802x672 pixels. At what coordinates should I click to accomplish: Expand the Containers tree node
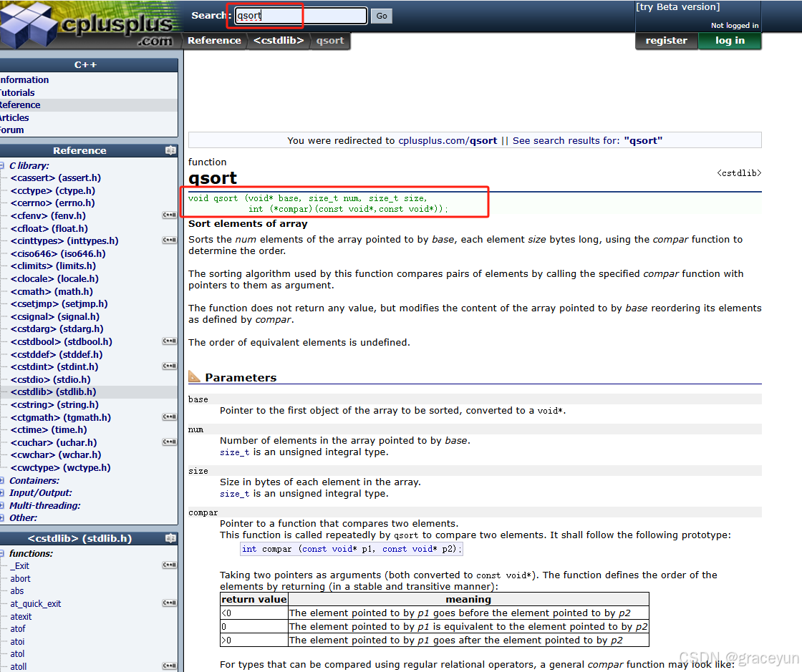2,480
